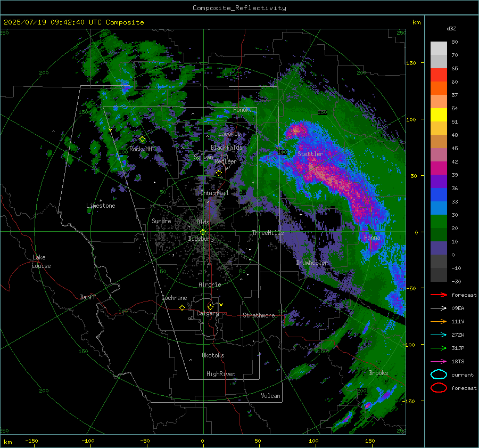This screenshot has width=479, height=448.
Task: Click the Sundre city label
Action: (161, 221)
